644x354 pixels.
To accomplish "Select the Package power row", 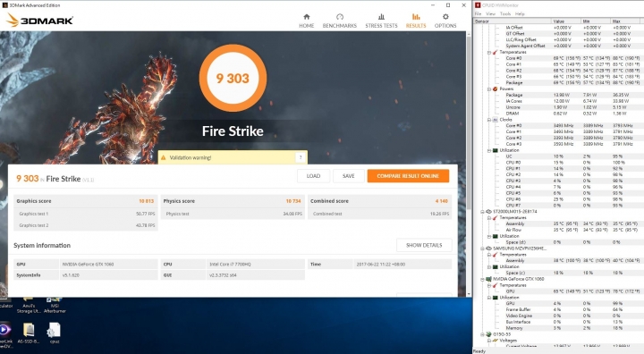I will 572,95.
